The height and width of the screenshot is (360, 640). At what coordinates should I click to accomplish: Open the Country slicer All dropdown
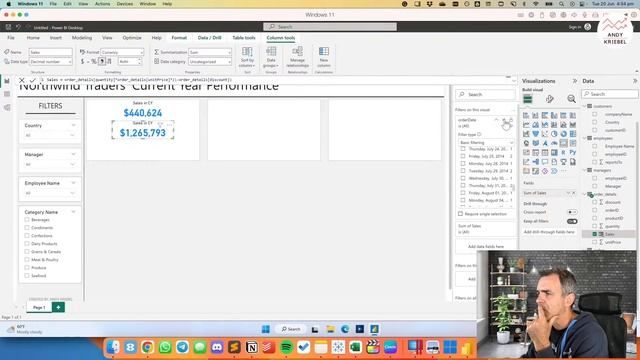pos(50,135)
